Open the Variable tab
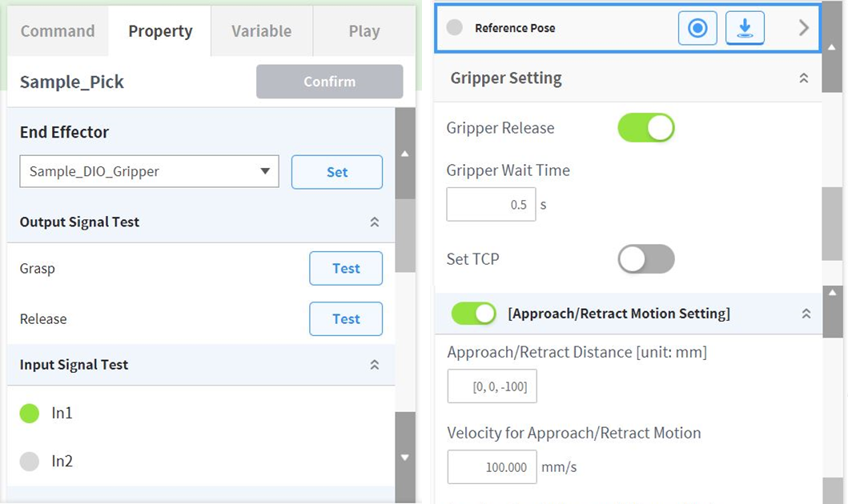Screen dimensions: 848x504 coord(261,31)
